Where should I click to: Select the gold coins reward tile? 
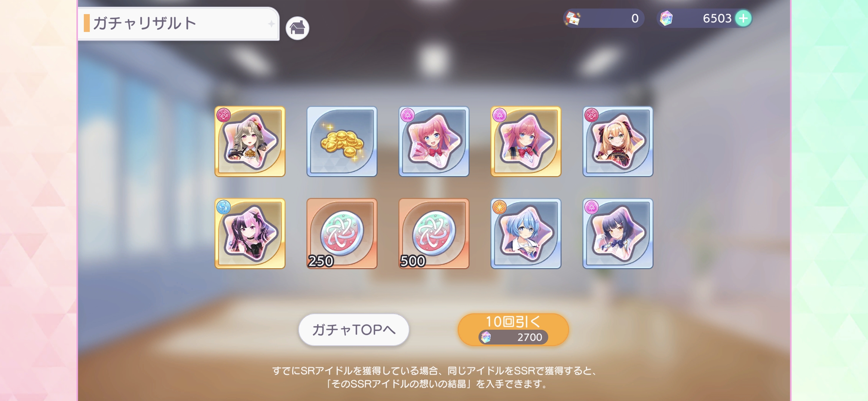[342, 141]
